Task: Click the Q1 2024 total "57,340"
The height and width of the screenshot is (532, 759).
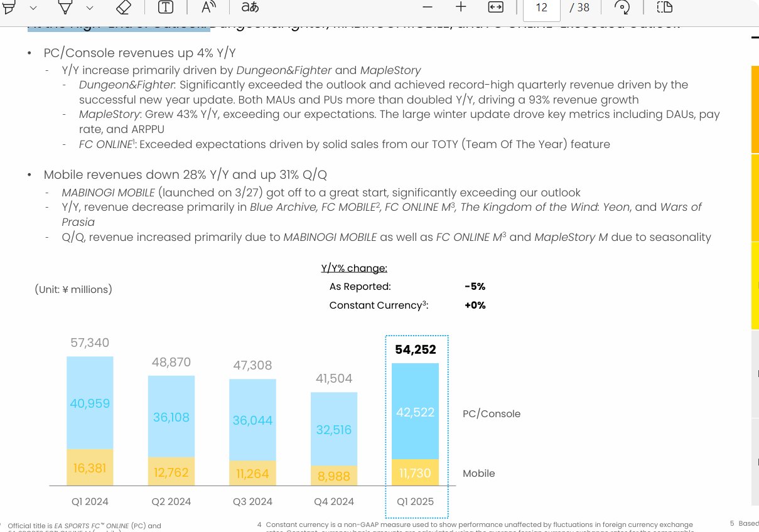Action: pyautogui.click(x=89, y=343)
